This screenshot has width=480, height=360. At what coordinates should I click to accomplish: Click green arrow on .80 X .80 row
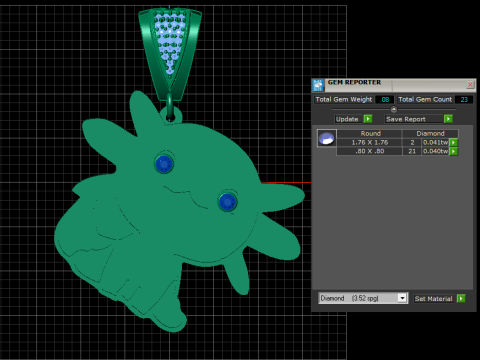(453, 151)
